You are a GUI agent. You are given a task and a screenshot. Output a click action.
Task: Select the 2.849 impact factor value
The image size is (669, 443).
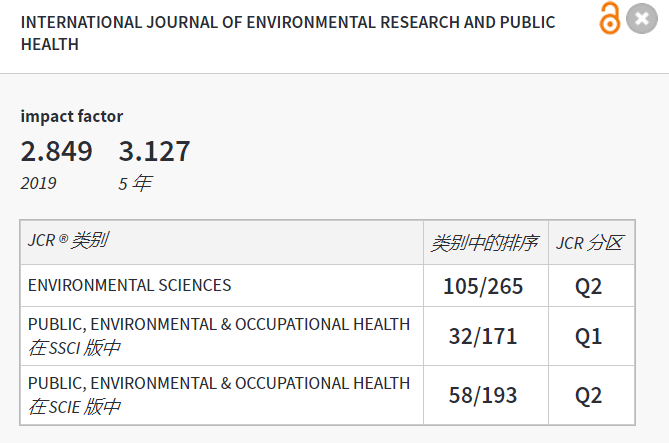pyautogui.click(x=57, y=152)
